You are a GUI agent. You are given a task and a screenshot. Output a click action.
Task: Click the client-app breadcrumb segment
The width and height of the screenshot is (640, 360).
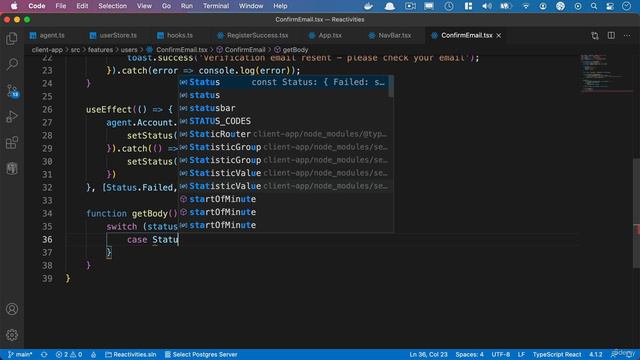pyautogui.click(x=47, y=50)
